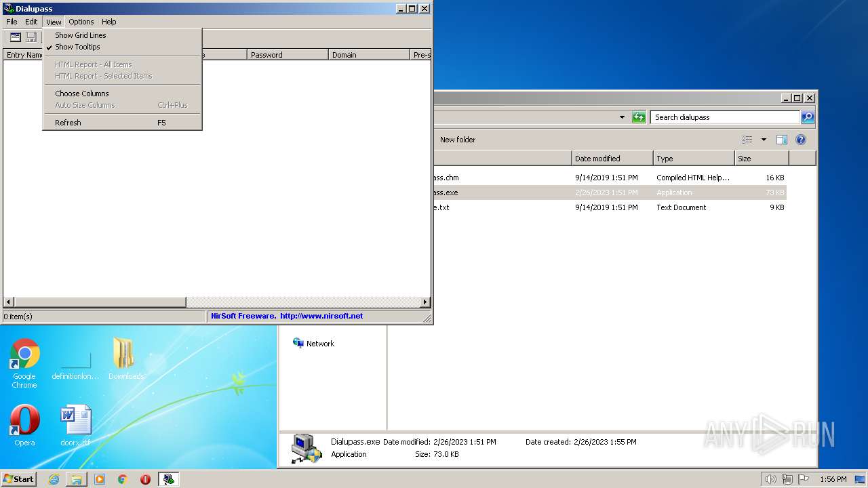Viewport: 868px width, 488px height.
Task: Select the Opera desktop shortcut
Action: pos(24,426)
